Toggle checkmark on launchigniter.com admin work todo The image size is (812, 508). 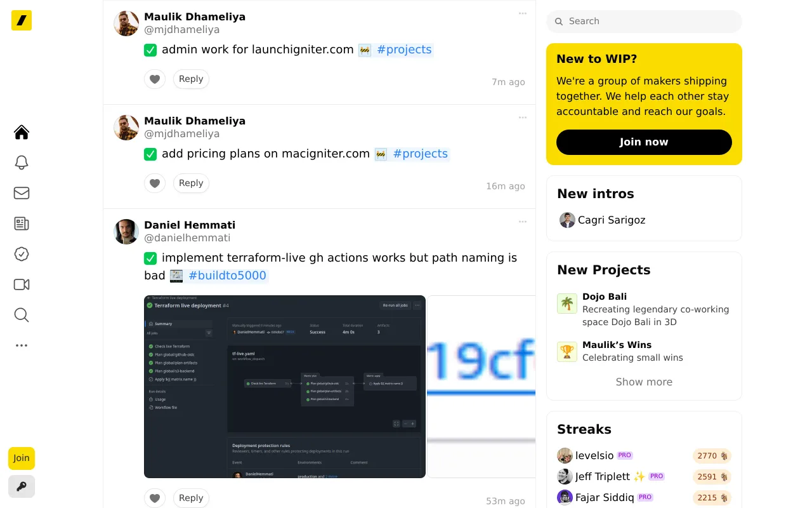click(x=150, y=50)
